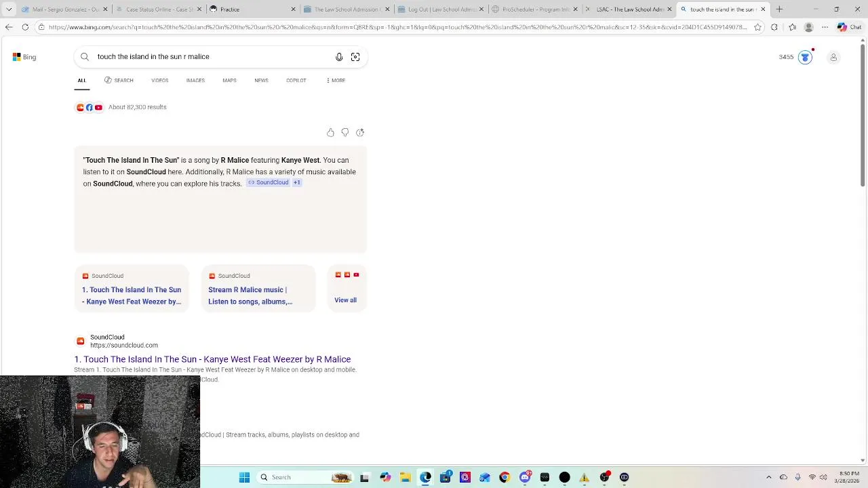The width and height of the screenshot is (868, 488).
Task: Open Copilot Chat button in toolbar
Action: click(849, 27)
